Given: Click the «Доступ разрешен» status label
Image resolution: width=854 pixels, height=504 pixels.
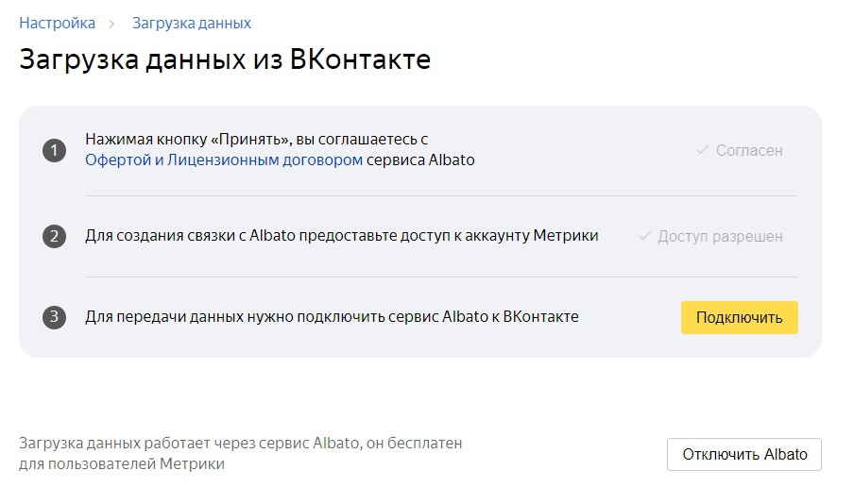Looking at the screenshot, I should pos(720,236).
